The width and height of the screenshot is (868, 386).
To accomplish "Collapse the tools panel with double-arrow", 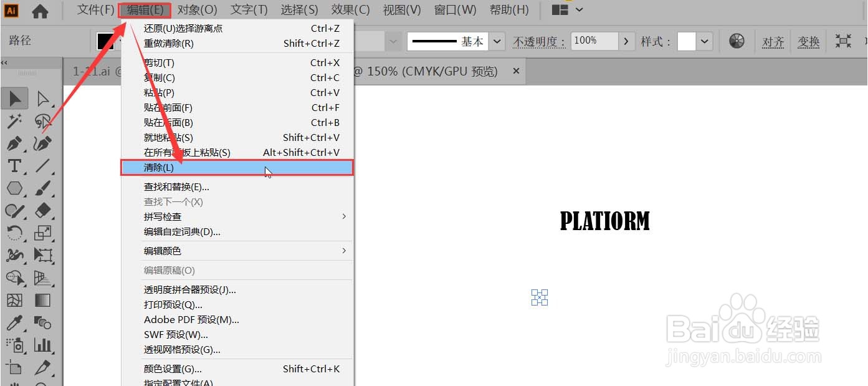I will 4,62.
